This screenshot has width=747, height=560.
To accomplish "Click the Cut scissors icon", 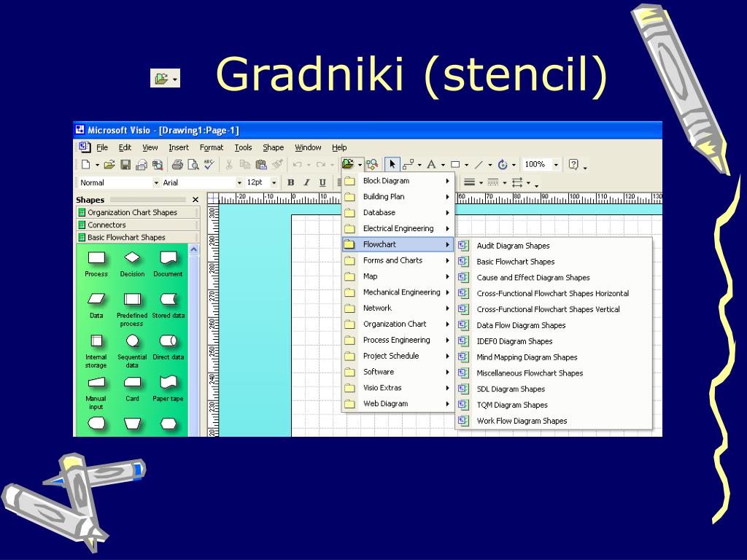I will tap(228, 165).
